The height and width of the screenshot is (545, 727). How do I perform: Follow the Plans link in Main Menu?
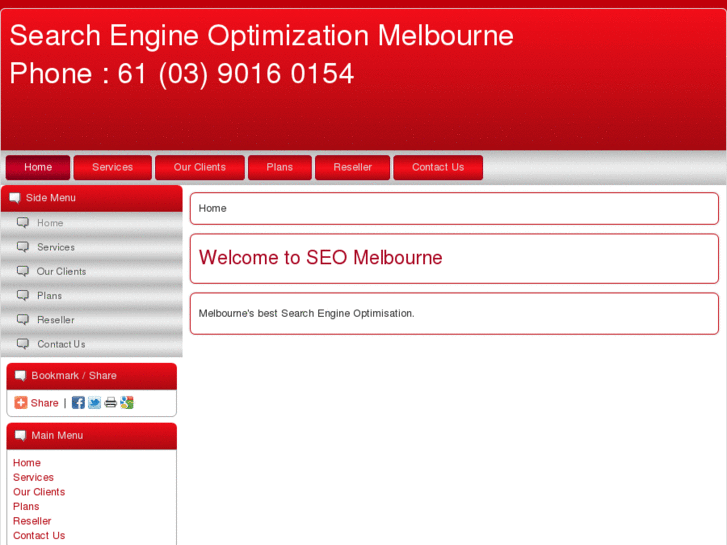coord(26,507)
